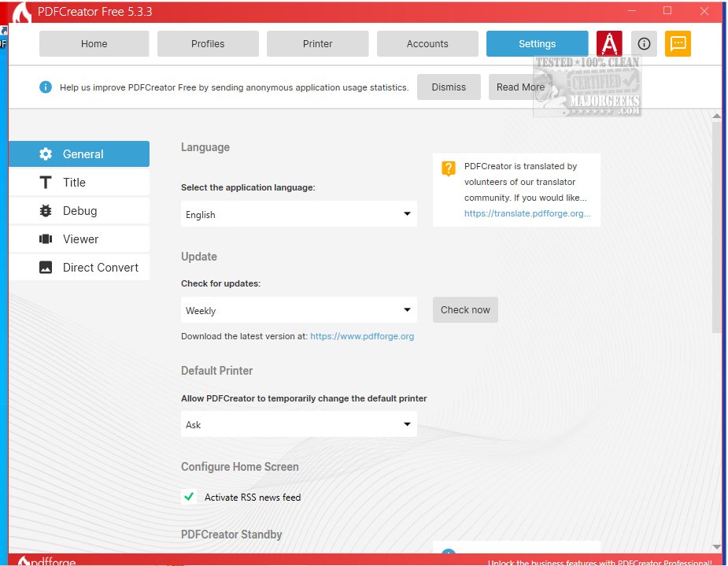Viewport: 728px width, 566px height.
Task: Click the Title T icon
Action: 46,183
